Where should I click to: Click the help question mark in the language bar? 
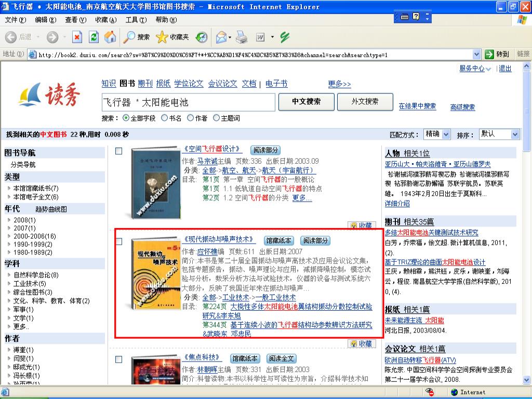point(416,16)
